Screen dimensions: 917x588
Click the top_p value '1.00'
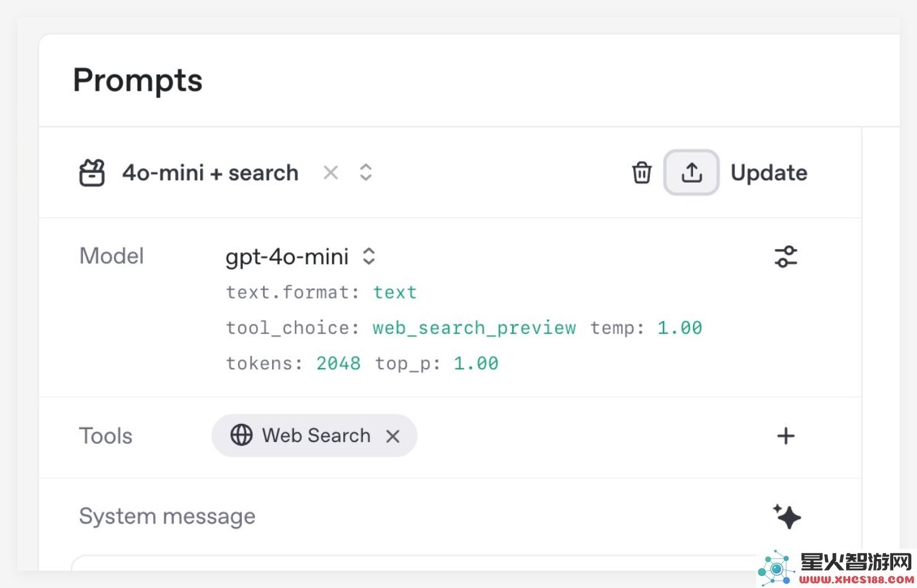pyautogui.click(x=476, y=363)
